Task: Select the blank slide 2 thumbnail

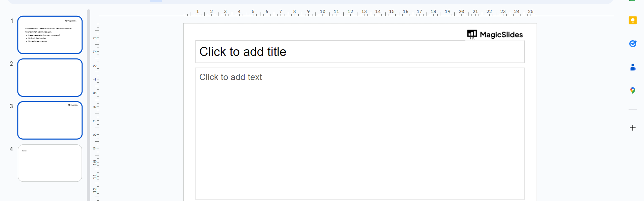Action: 50,78
